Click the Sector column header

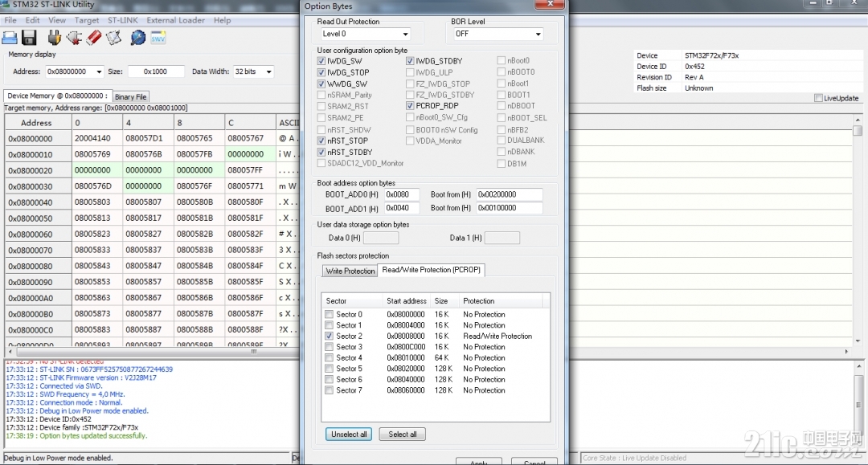(352, 301)
